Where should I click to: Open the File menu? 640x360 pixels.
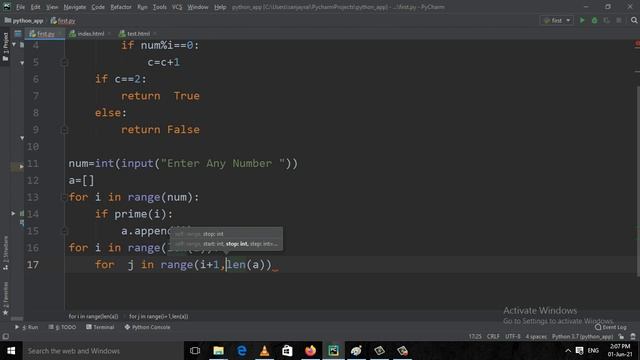click(x=20, y=7)
